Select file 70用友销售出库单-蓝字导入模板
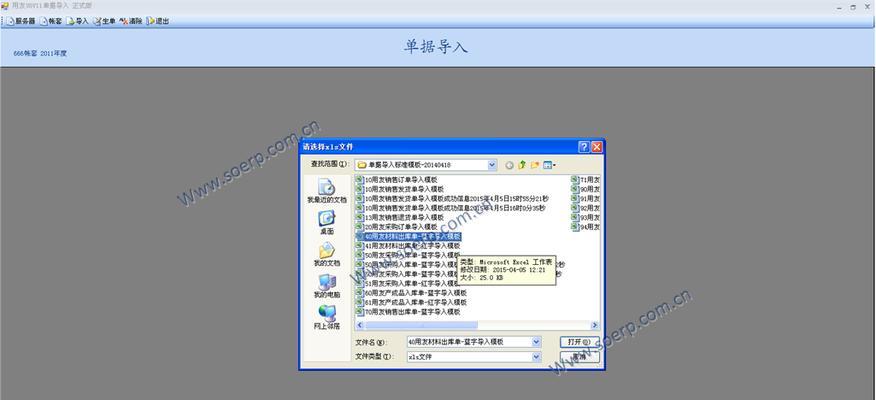The height and width of the screenshot is (400, 876). point(408,312)
